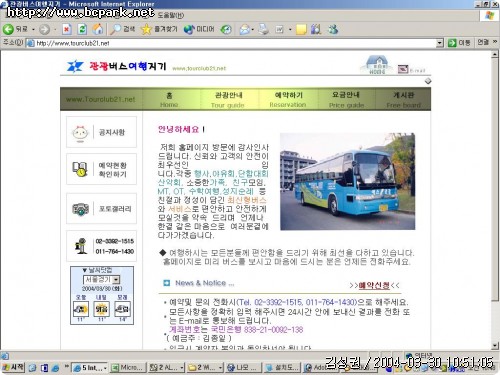Open the weather region dropdown

pyautogui.click(x=116, y=280)
